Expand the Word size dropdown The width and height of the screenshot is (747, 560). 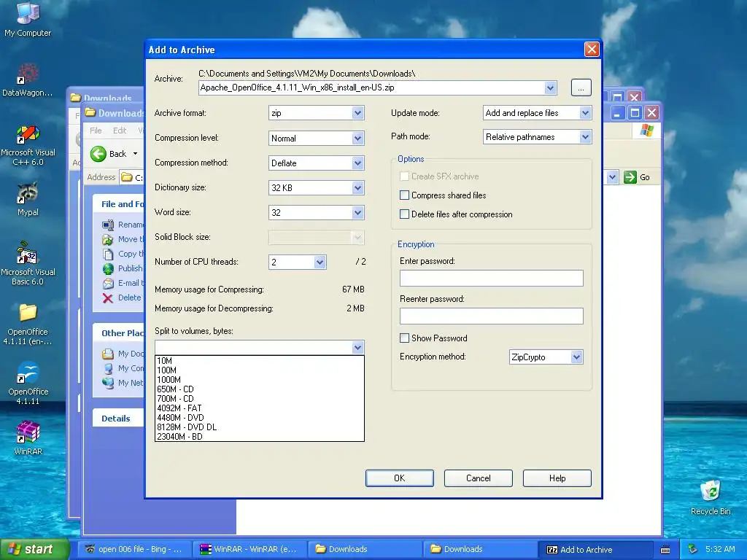click(357, 212)
